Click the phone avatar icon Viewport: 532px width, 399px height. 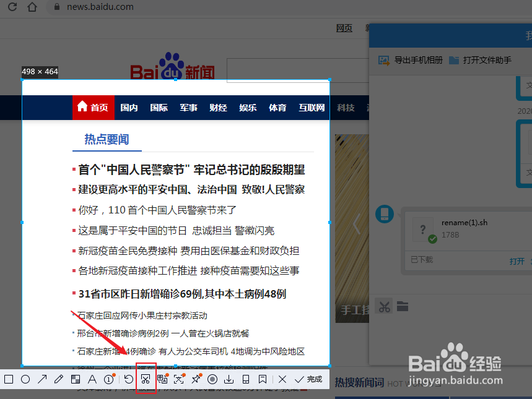coord(385,214)
